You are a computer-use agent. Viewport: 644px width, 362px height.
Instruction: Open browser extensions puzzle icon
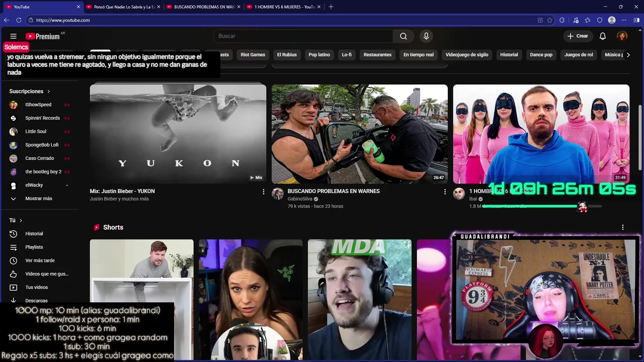[x=562, y=20]
